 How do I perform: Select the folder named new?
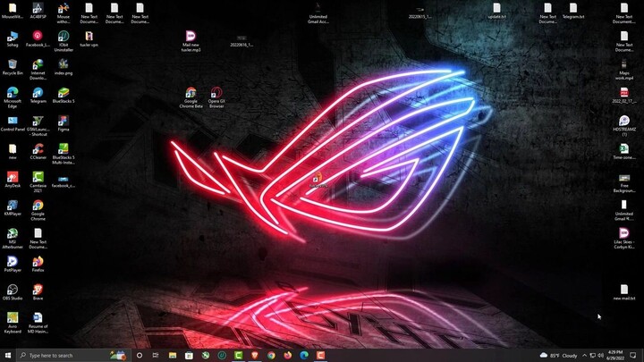(13, 151)
